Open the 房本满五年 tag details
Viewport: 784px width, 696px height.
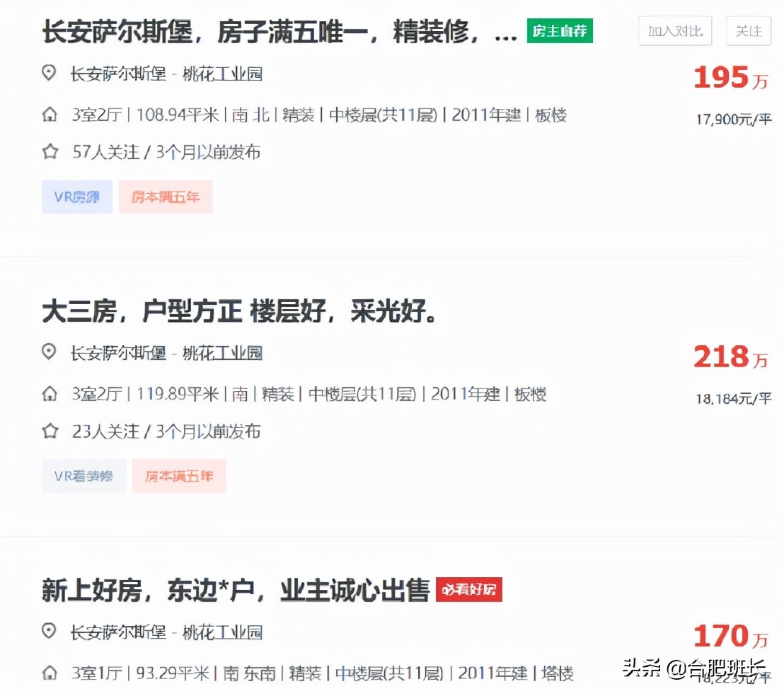coord(166,197)
